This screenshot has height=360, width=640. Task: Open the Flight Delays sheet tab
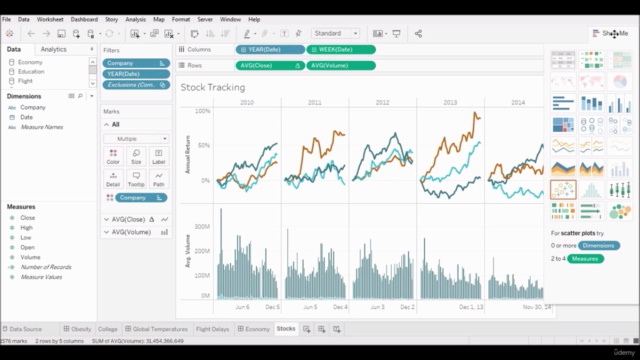coord(213,329)
